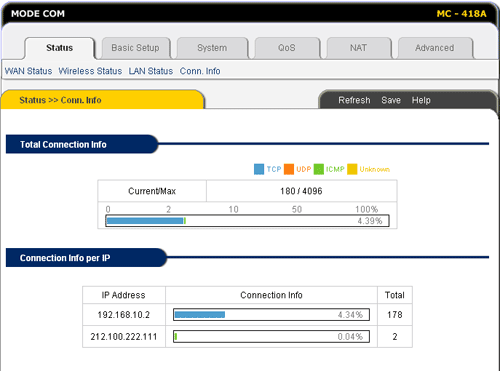Click the Current/Max label cell

(x=152, y=191)
